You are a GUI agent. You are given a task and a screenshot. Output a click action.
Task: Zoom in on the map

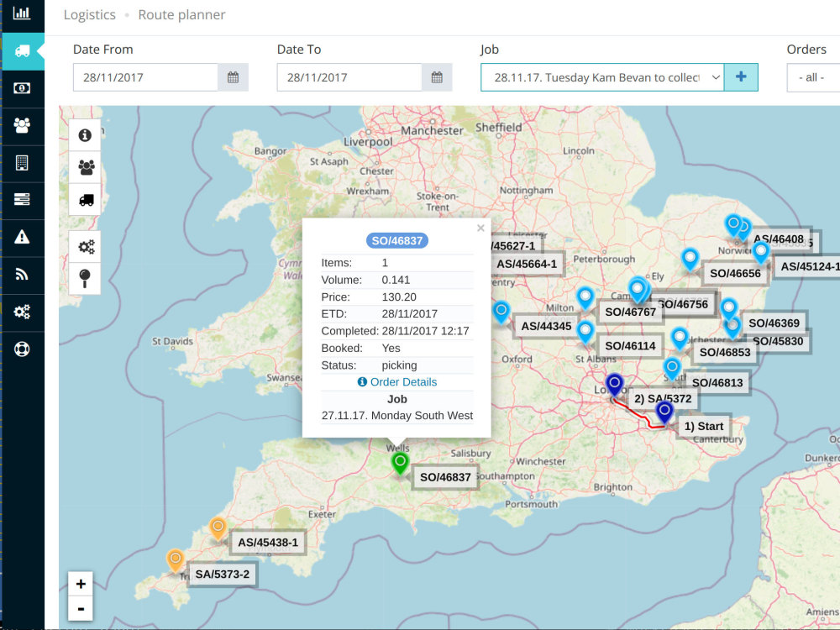click(81, 584)
